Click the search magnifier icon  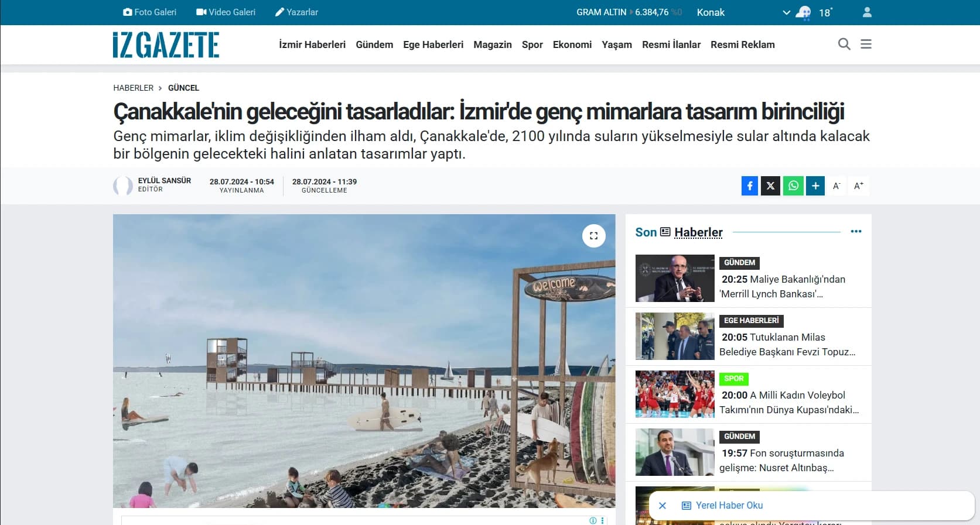coord(844,44)
